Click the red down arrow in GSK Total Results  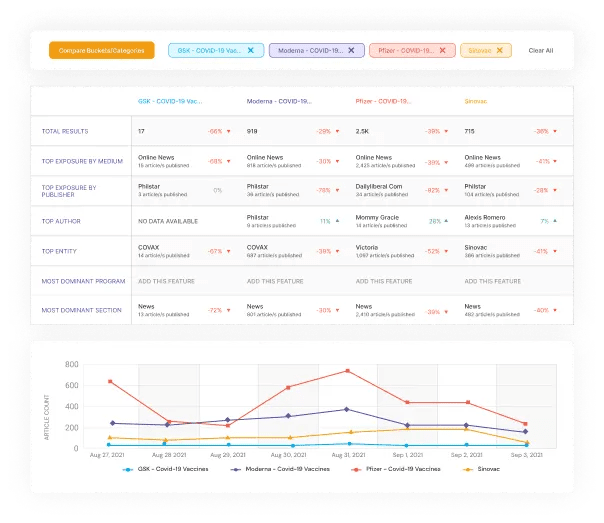tap(227, 131)
